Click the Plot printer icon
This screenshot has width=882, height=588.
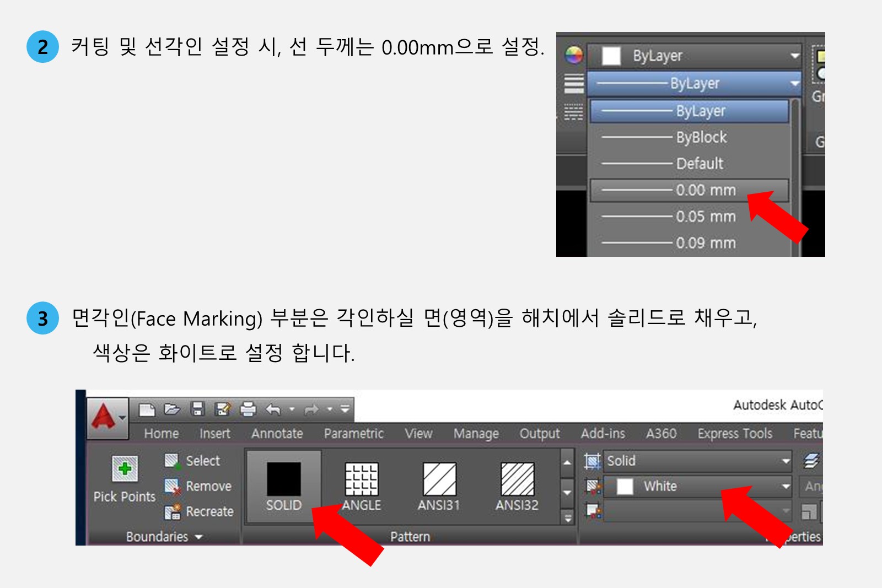249,409
